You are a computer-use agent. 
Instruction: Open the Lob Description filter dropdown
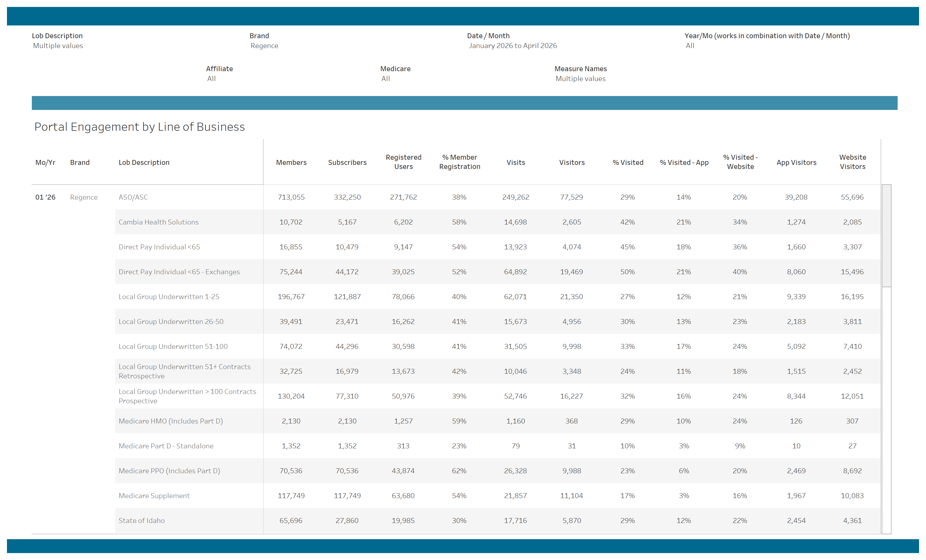pos(58,46)
